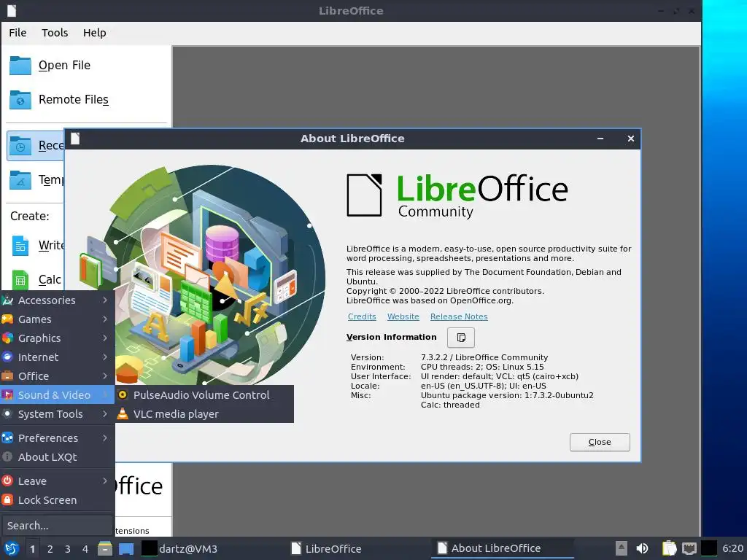The height and width of the screenshot is (560, 747).
Task: Click the LibreOffice logo in About dialog
Action: (457, 196)
